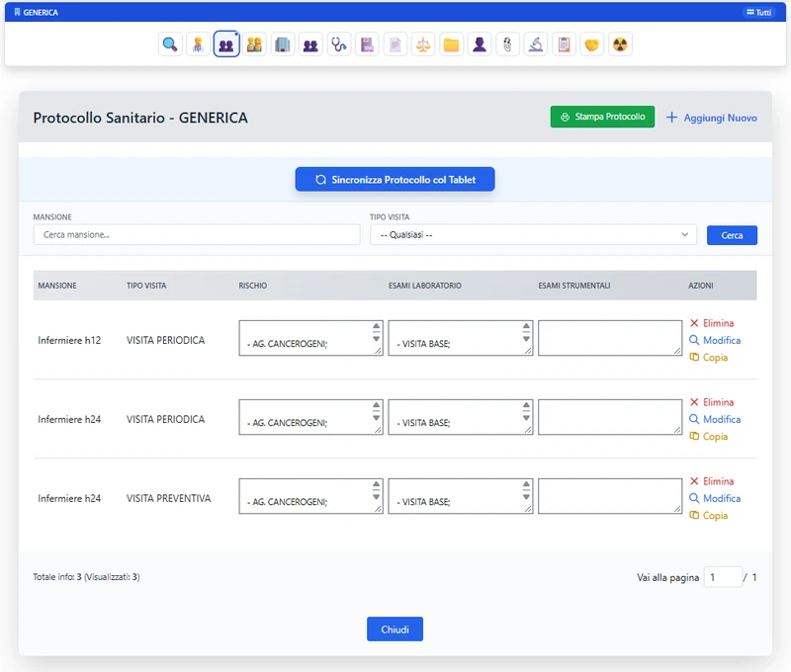Click the MANSIONE column header
Image resolution: width=791 pixels, height=672 pixels.
(x=57, y=286)
